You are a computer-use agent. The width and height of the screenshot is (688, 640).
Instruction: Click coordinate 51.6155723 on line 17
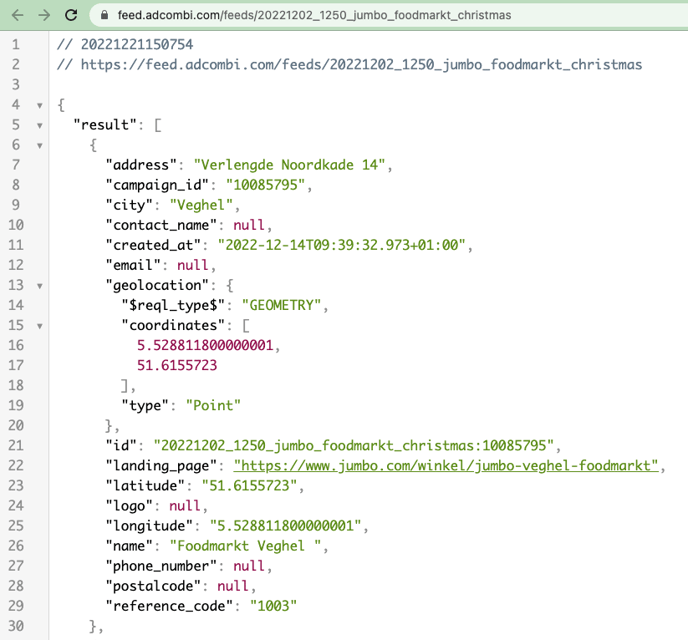177,365
